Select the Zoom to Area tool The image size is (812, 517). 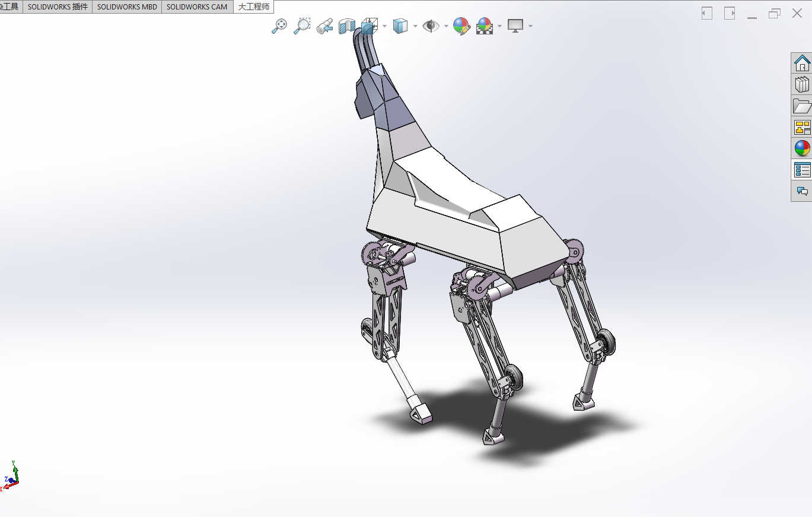302,26
